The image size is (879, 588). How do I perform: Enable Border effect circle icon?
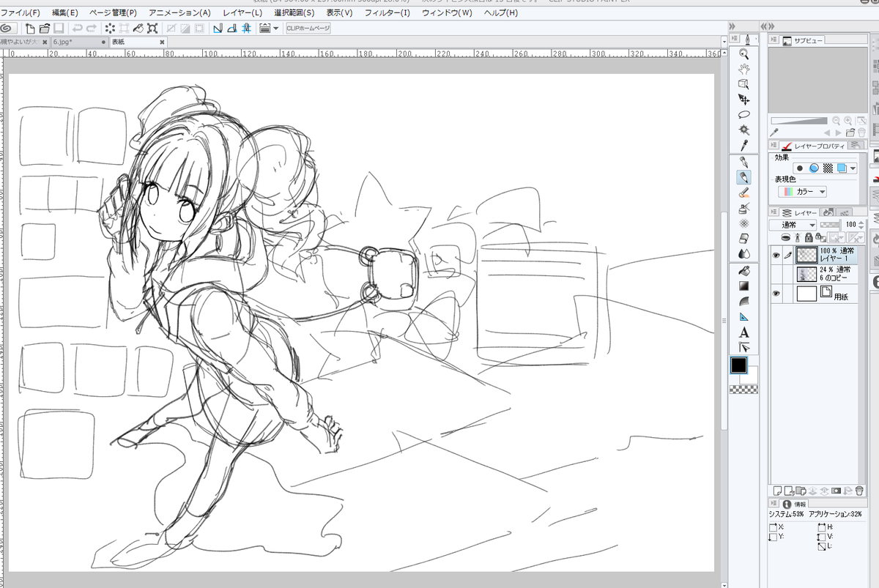[x=800, y=168]
